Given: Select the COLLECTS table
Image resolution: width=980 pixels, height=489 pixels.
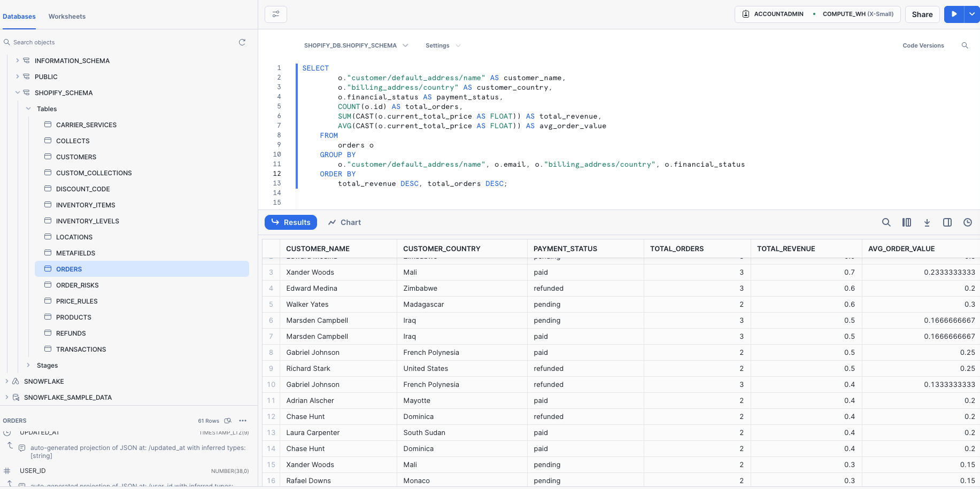Looking at the screenshot, I should coord(73,141).
